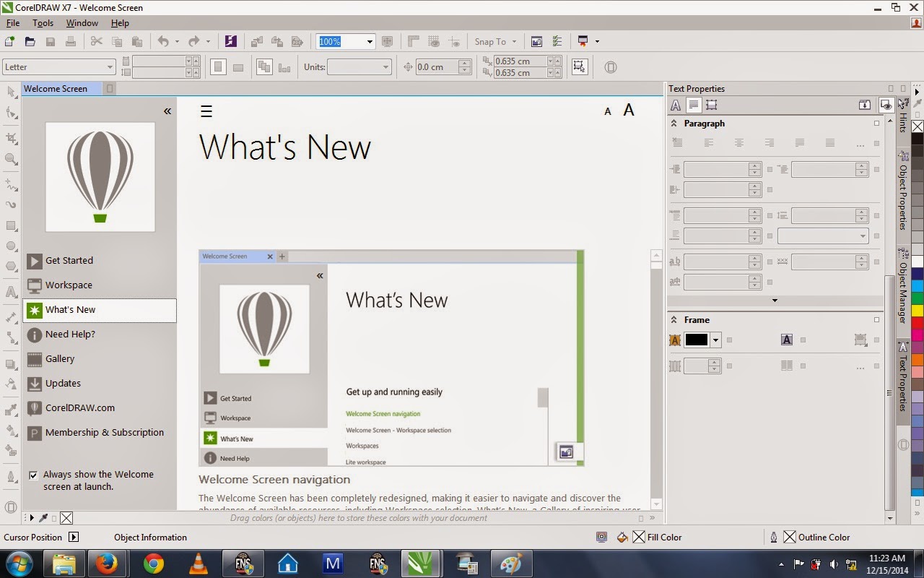
Task: Click the Treat all objects as filled icon
Action: (x=579, y=66)
